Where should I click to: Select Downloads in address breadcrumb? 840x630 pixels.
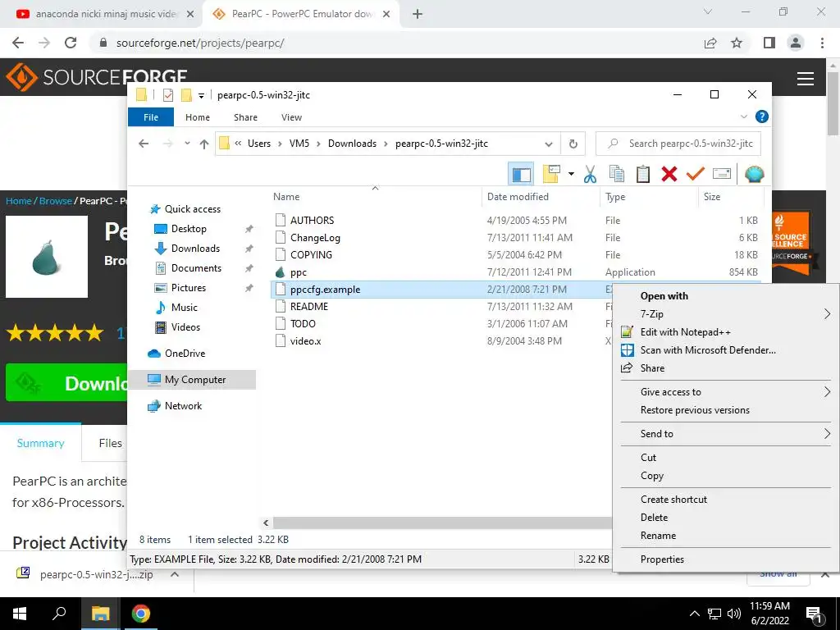(352, 144)
